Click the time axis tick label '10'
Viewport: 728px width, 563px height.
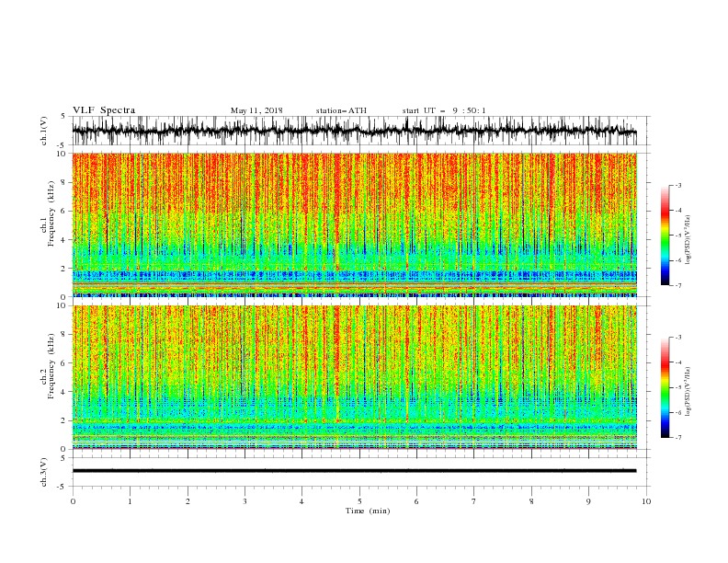click(x=646, y=501)
